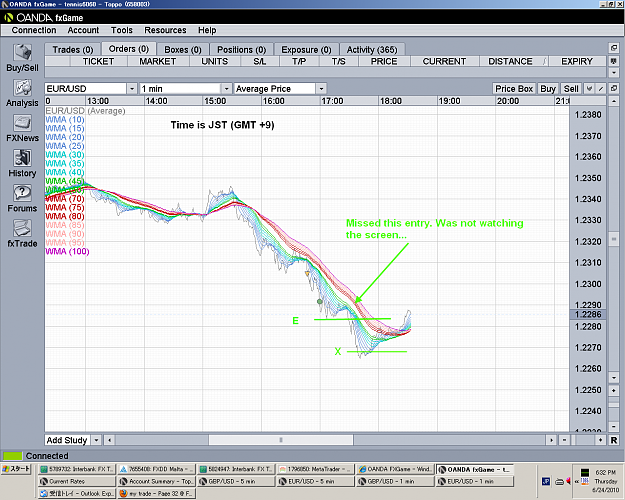Click the WMA (10) legend label
The width and height of the screenshot is (625, 500).
[x=65, y=120]
